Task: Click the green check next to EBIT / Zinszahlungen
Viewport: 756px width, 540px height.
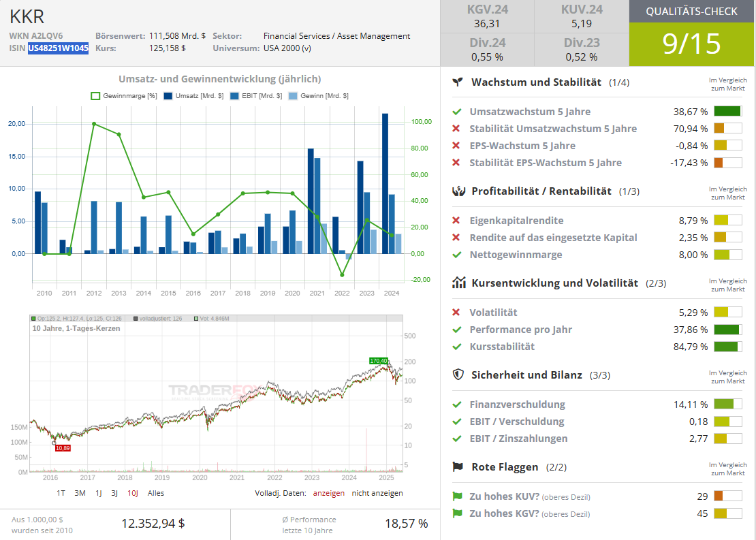Action: [x=456, y=439]
